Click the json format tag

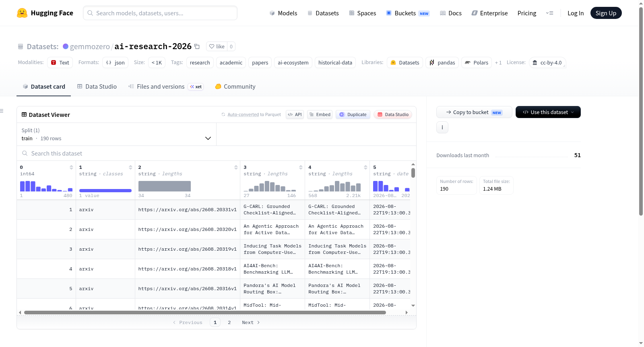(116, 62)
